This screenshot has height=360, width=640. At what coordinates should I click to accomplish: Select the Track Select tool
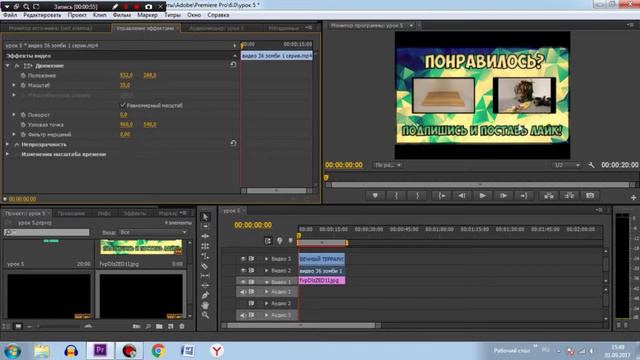pyautogui.click(x=205, y=227)
